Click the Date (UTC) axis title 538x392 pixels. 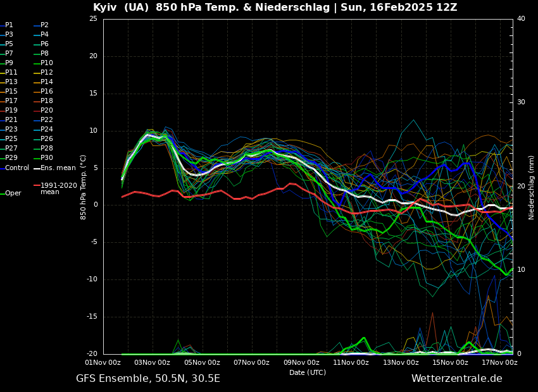(x=308, y=372)
